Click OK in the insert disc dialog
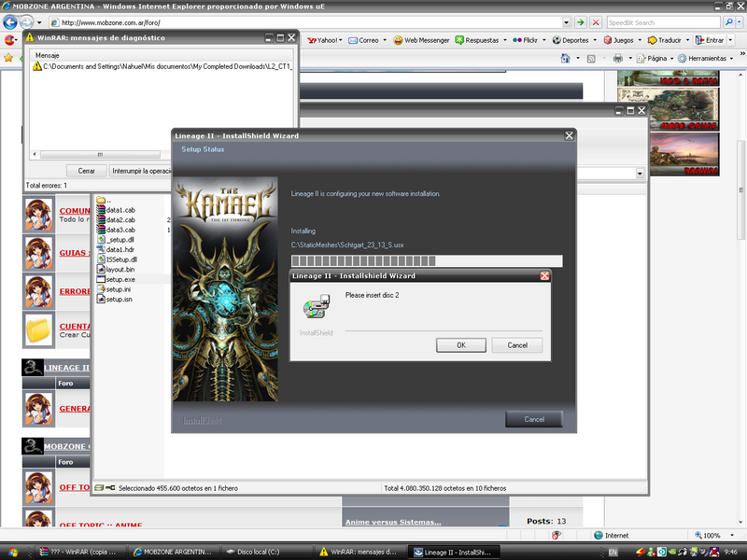Image resolution: width=747 pixels, height=560 pixels. 461,345
